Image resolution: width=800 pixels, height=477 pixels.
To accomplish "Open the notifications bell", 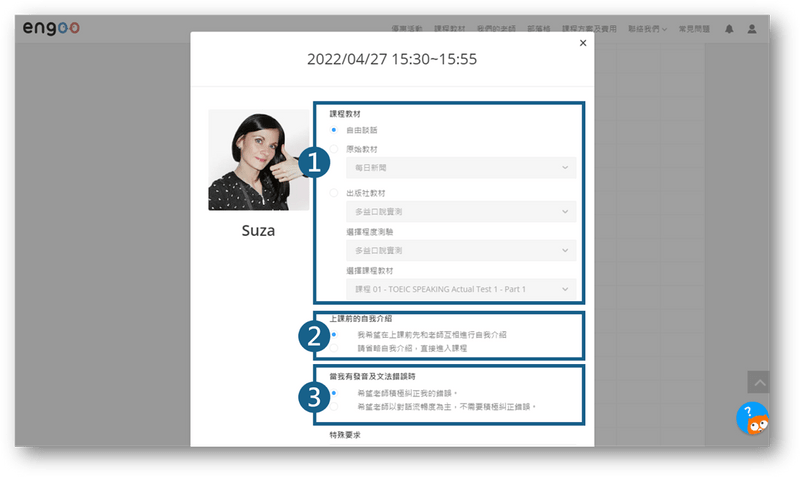I will 730,29.
